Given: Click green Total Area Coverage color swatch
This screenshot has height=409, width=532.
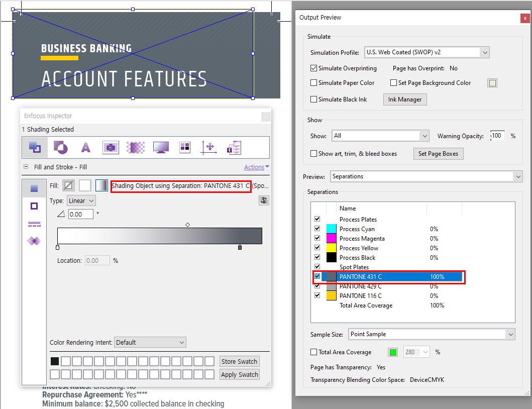Looking at the screenshot, I should (x=393, y=352).
